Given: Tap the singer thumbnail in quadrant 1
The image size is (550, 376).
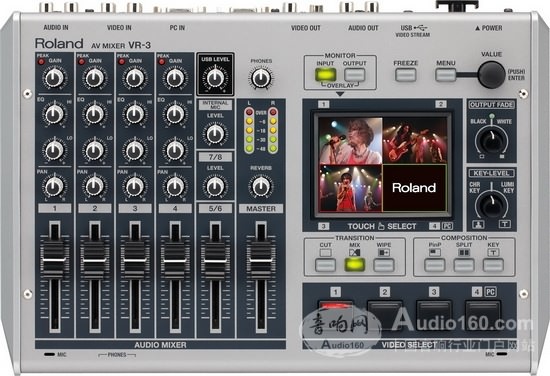Looking at the screenshot, I should (x=350, y=141).
